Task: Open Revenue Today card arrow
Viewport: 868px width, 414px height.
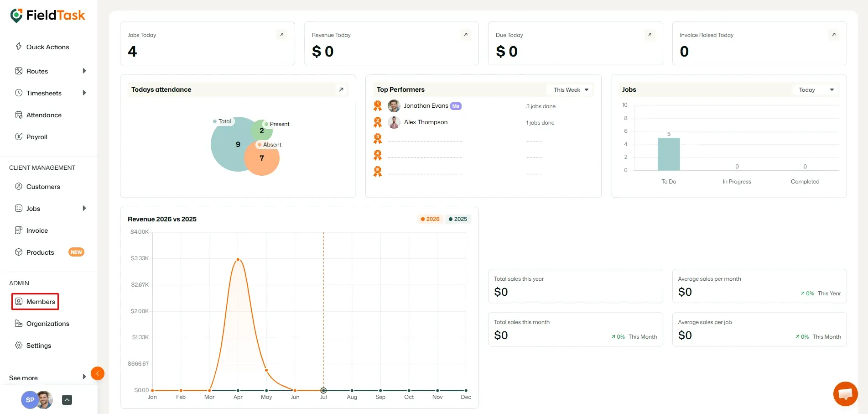Action: tap(466, 35)
